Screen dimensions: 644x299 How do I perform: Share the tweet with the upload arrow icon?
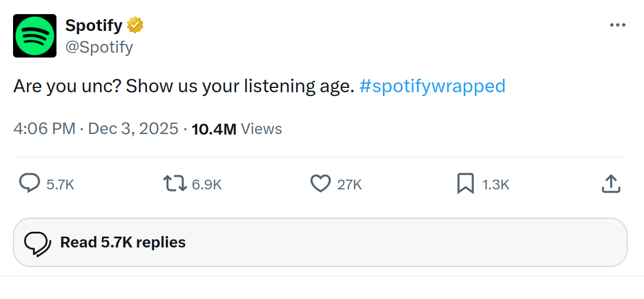611,184
